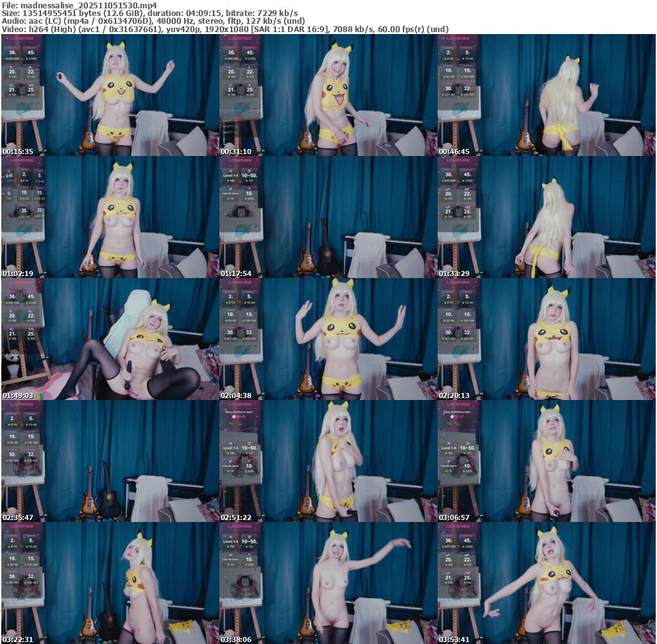Image resolution: width=657 pixels, height=644 pixels.
Task: Open the frame timestamped 01:49:03
Action: 110,339
